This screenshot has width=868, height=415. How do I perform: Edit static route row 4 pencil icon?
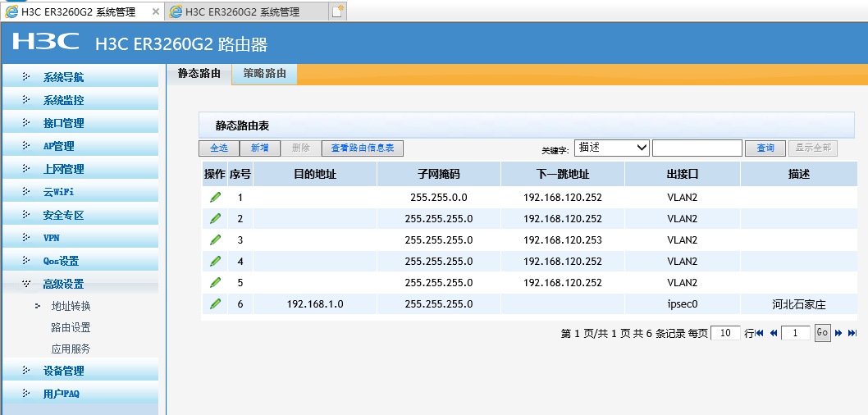pyautogui.click(x=215, y=261)
